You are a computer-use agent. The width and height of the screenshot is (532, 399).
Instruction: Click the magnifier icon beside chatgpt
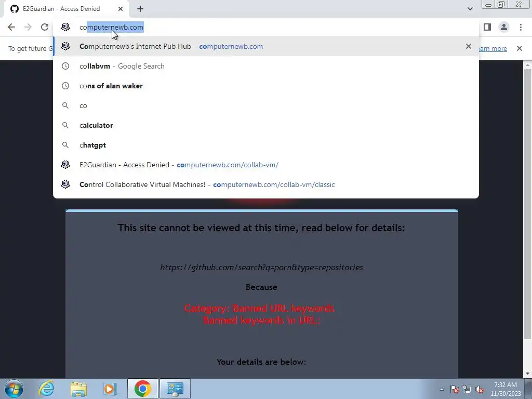click(x=65, y=145)
